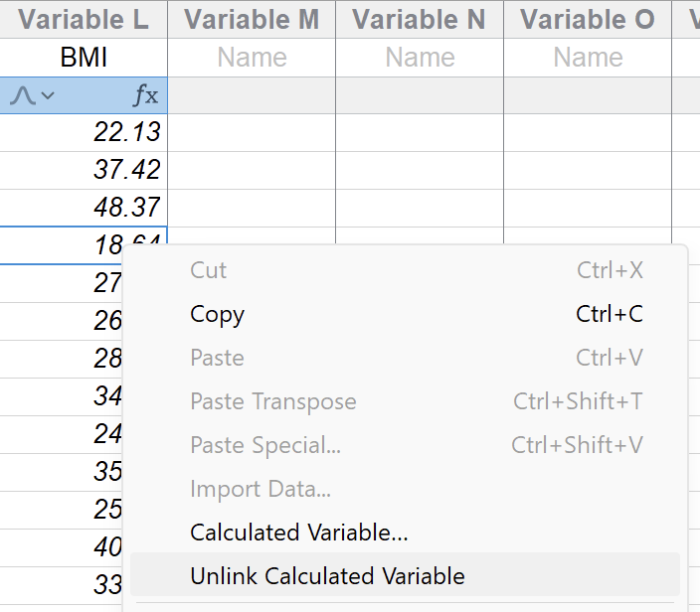Screen dimensions: 700x612
Task: Choose Unlink Calculated Variable menu entry
Action: (x=327, y=575)
